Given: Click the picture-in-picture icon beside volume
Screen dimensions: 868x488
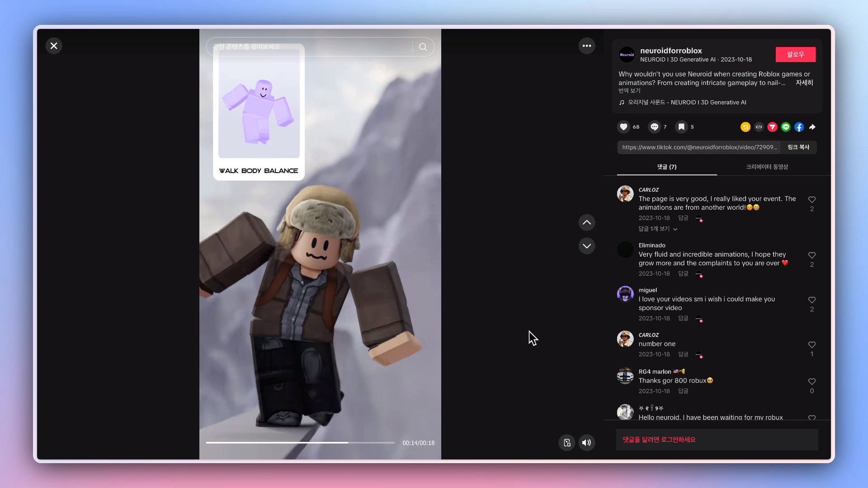Looking at the screenshot, I should point(566,443).
